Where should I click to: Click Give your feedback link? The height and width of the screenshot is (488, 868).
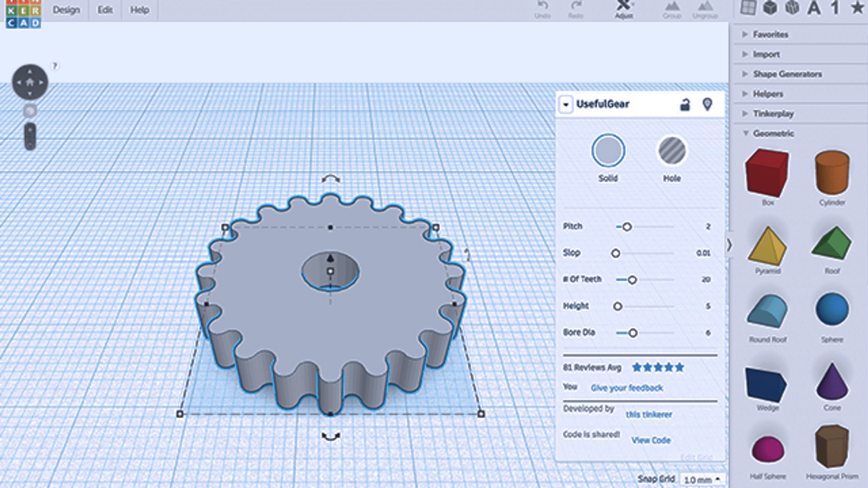click(626, 388)
